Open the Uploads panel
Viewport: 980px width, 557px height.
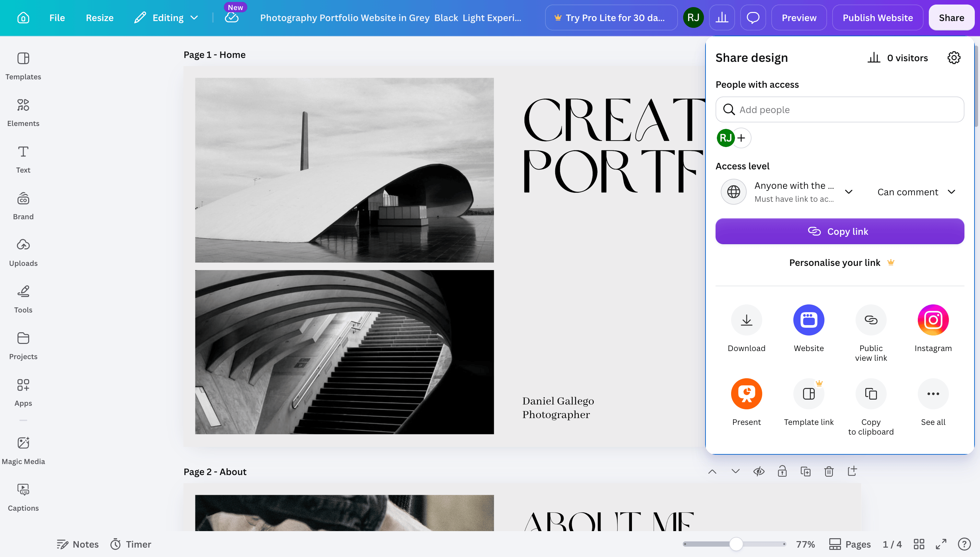pyautogui.click(x=23, y=253)
